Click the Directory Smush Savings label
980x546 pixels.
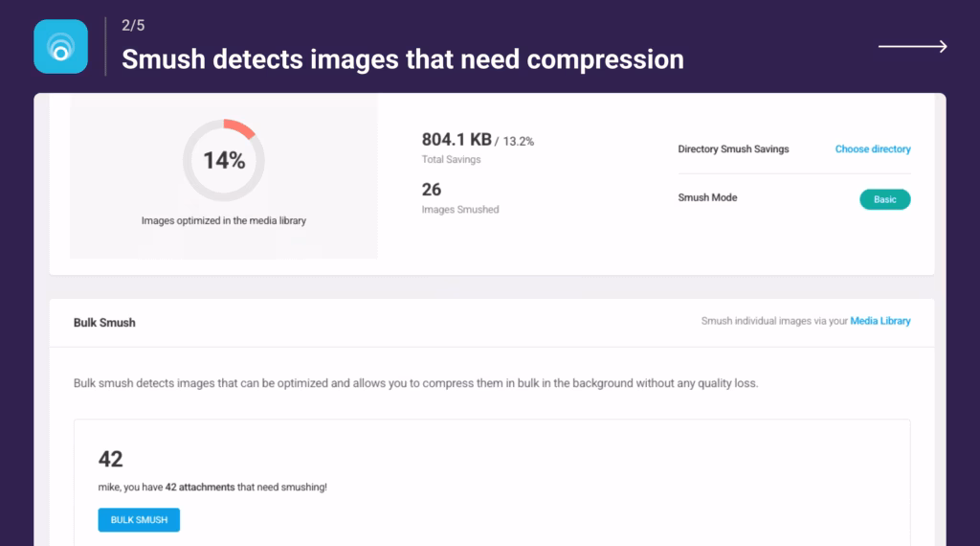[x=733, y=149]
